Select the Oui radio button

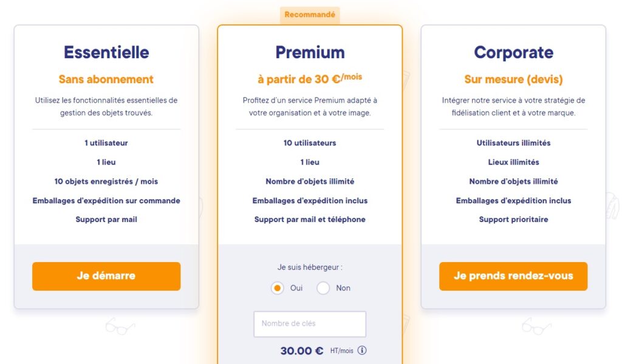[278, 288]
